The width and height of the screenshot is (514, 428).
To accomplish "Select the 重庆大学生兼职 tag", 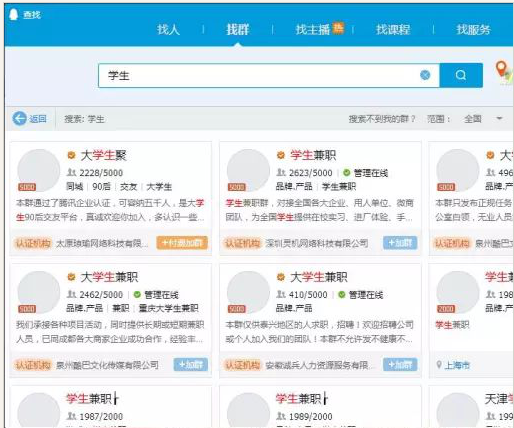I will click(168, 308).
